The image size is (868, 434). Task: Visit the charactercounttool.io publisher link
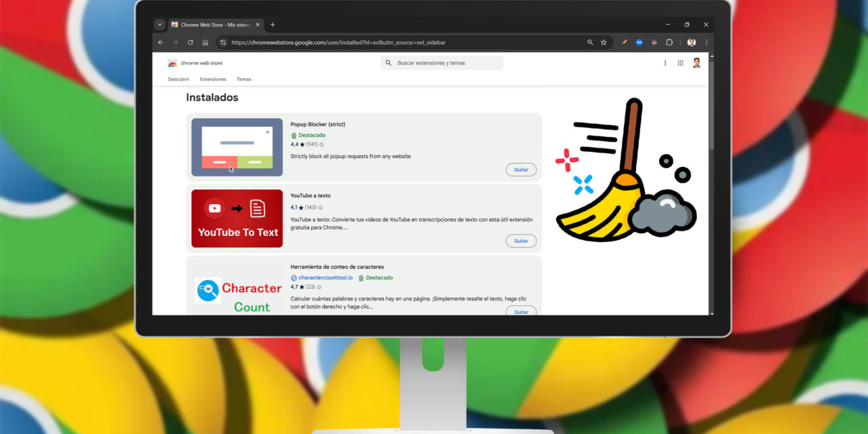pos(321,278)
